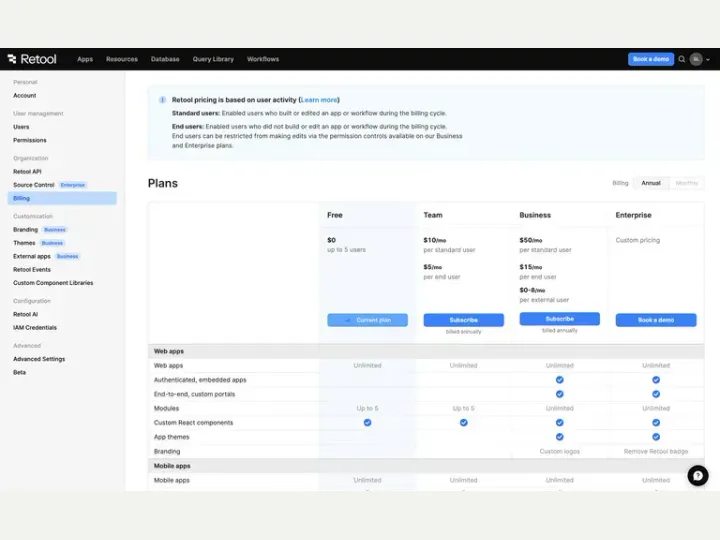Click Free checkmark for Custom React components
The height and width of the screenshot is (540, 720).
pyautogui.click(x=367, y=422)
